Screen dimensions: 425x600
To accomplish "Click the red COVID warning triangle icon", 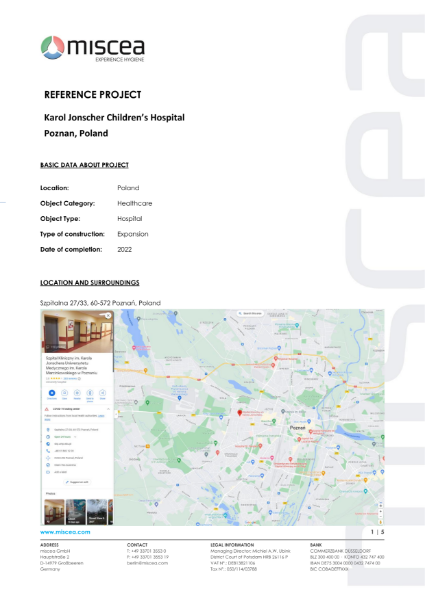I will (x=47, y=409).
